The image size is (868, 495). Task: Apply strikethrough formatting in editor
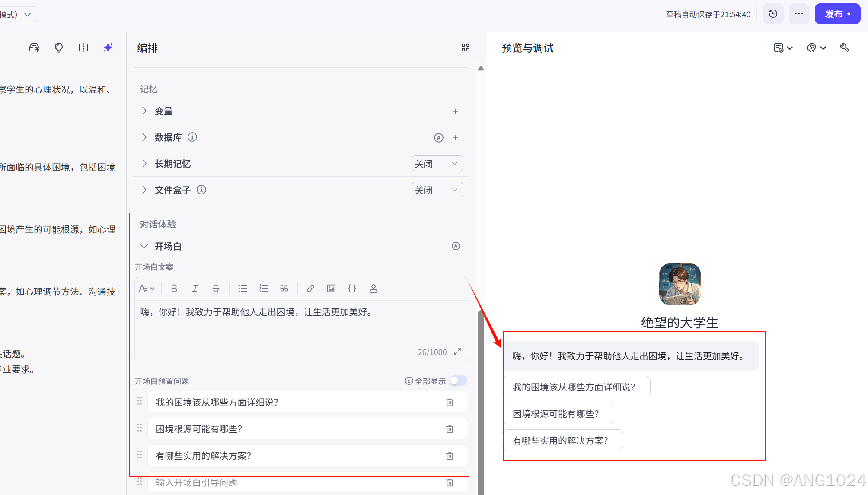[216, 289]
